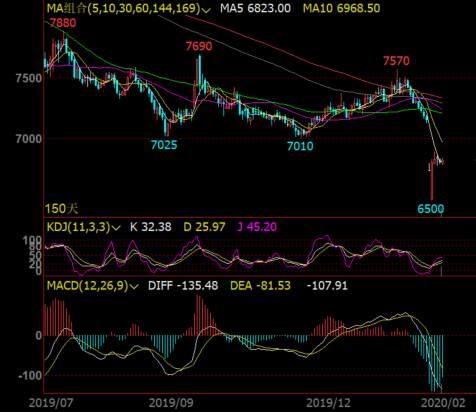Click the 6500 low price label
This screenshot has width=476, height=412.
431,209
